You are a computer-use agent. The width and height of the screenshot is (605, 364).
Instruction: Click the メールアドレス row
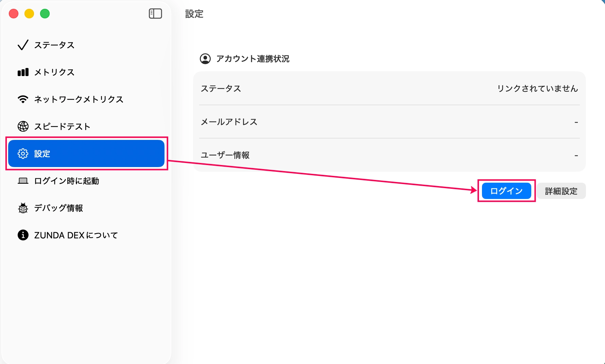coord(389,122)
